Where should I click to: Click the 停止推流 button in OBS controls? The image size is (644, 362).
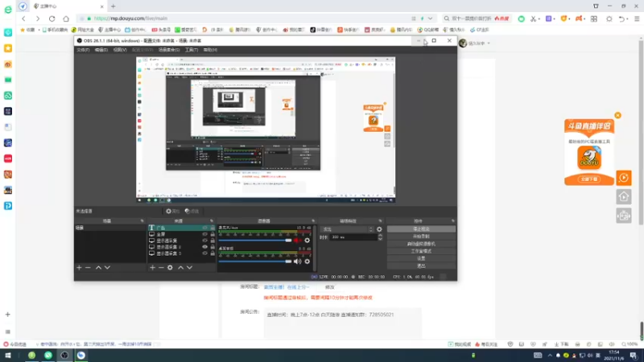click(421, 229)
